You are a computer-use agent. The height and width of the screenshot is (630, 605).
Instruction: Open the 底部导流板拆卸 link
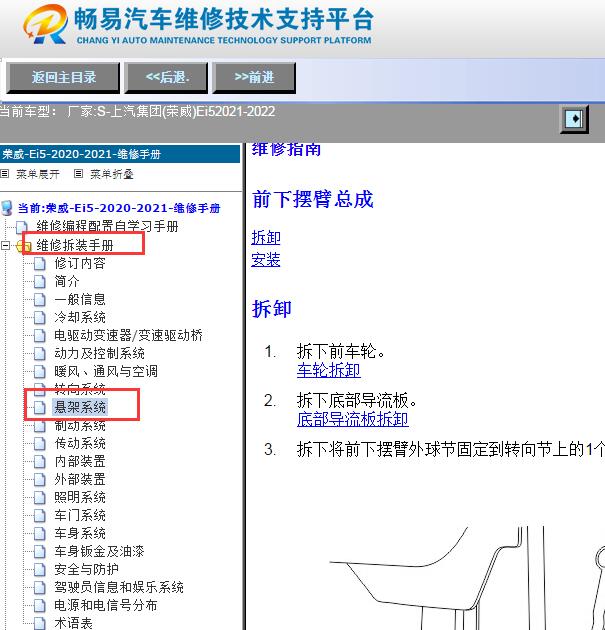(x=353, y=419)
